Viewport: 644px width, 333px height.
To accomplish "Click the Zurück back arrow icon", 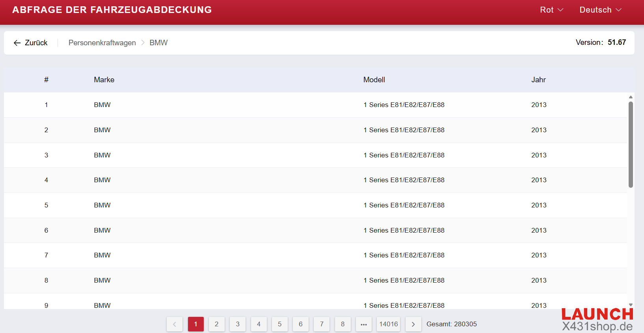I will 17,43.
